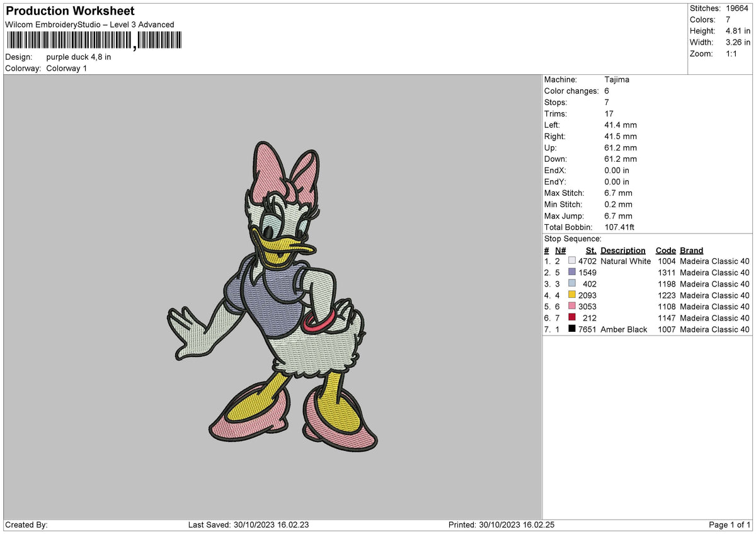The width and height of the screenshot is (756, 534).
Task: Click the design name 'purple duck 4,8 in'
Action: pos(79,57)
